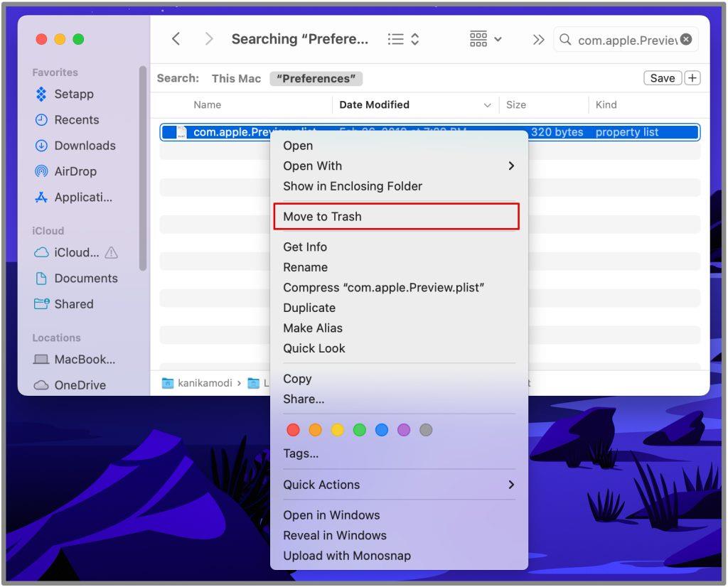
Task: Sort by the Name column header
Action: coord(208,105)
